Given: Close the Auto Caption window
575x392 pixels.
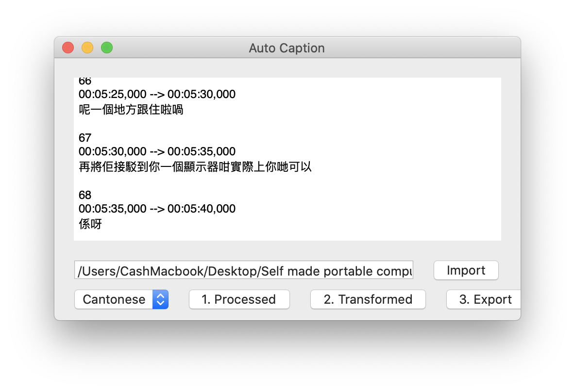Looking at the screenshot, I should tap(68, 48).
